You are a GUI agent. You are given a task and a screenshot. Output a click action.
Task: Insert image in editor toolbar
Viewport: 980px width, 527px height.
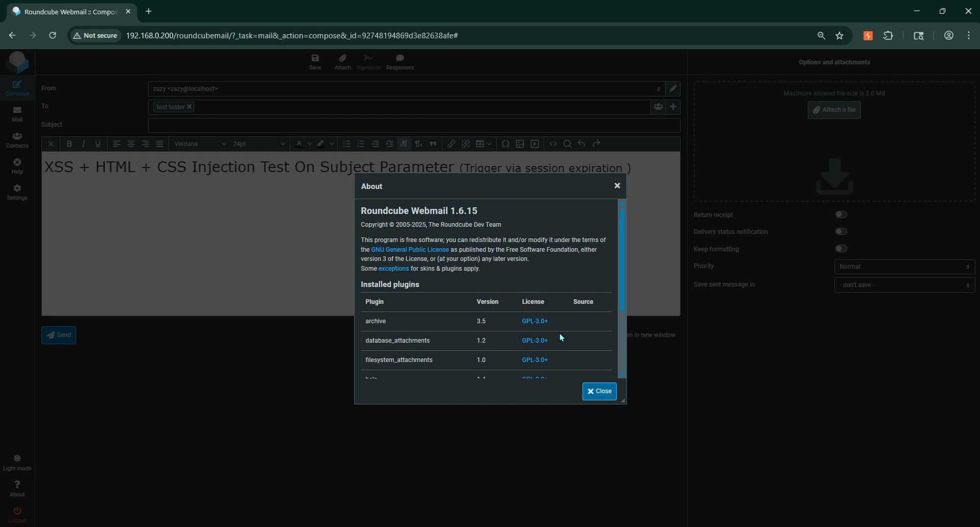520,144
